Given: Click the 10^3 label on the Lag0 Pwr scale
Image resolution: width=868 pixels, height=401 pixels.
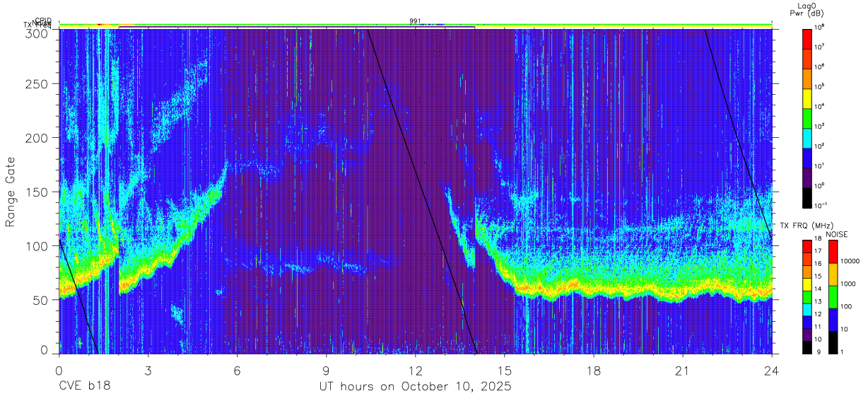Looking at the screenshot, I should point(819,126).
